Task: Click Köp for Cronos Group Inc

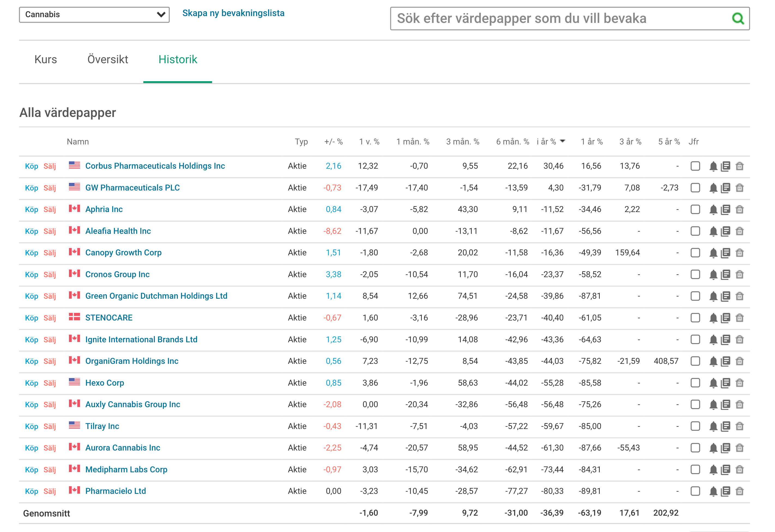Action: pos(32,274)
